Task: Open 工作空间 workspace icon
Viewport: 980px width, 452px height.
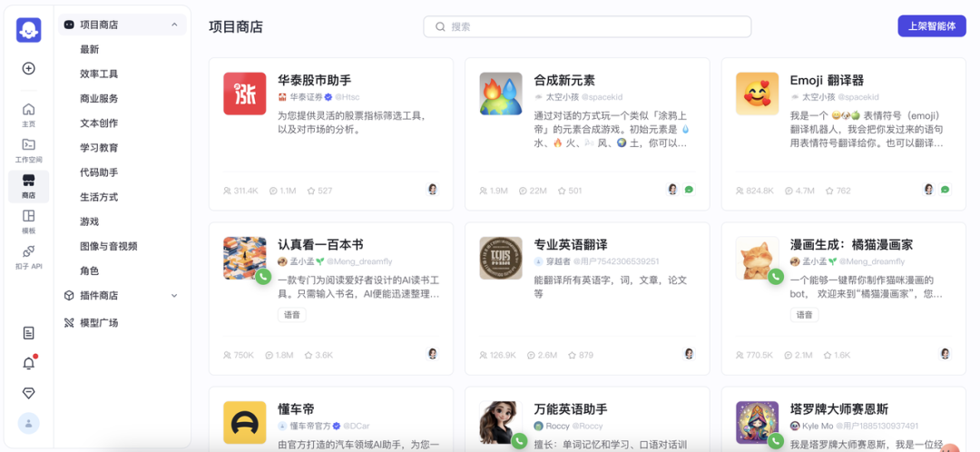Action: point(29,144)
